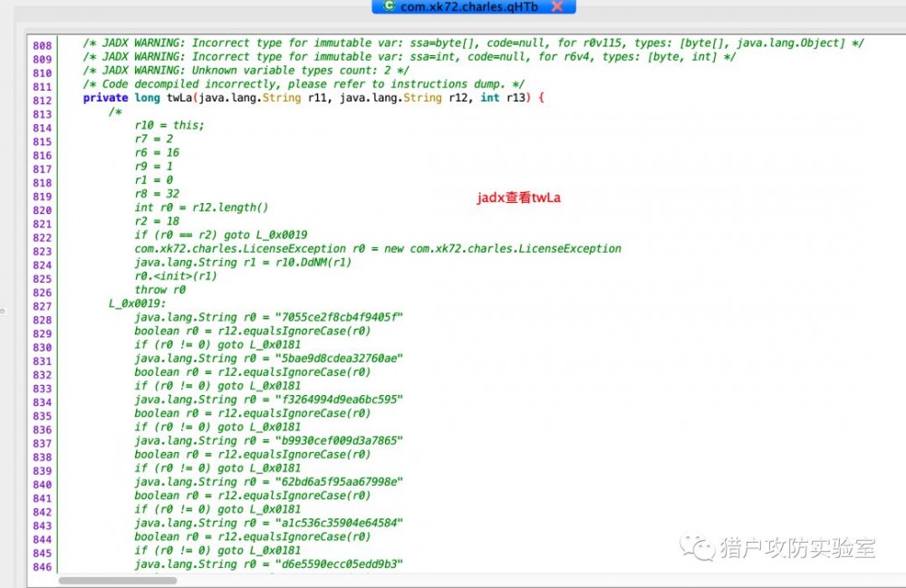
Task: Select the com.xk72.charles.qHTb tab
Action: (x=473, y=6)
